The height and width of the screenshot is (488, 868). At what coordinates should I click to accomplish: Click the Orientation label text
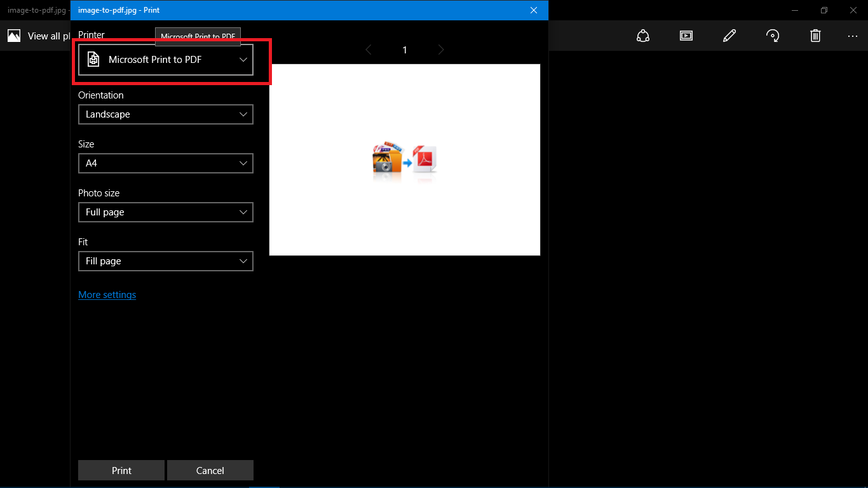click(x=101, y=95)
